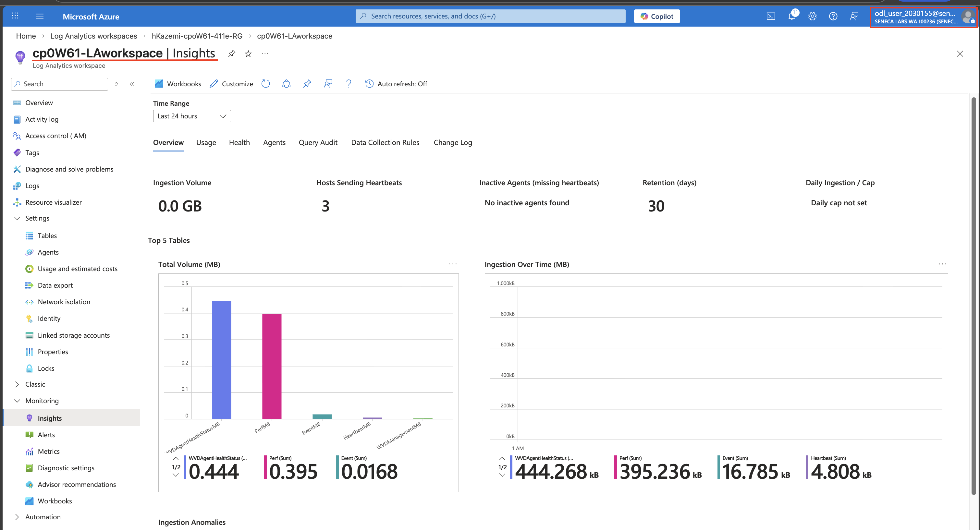Screen dimensions: 980x530
Task: Close the workspace Insights blade
Action: 960,54
